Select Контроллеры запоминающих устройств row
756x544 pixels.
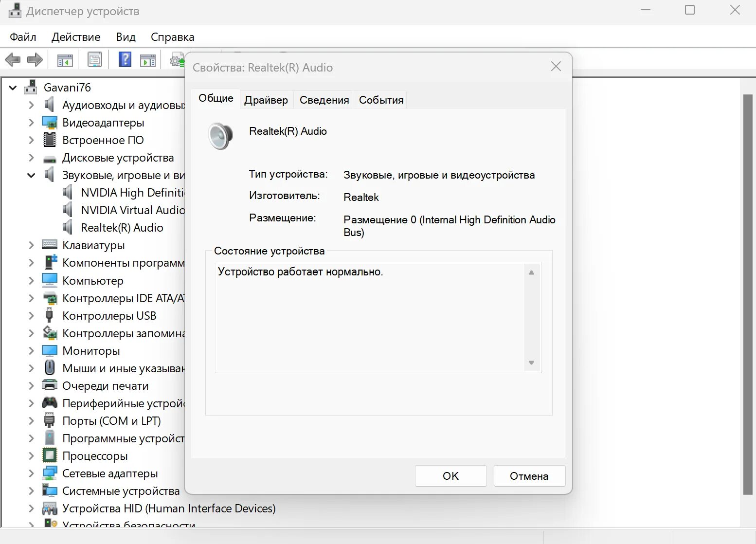[124, 333]
